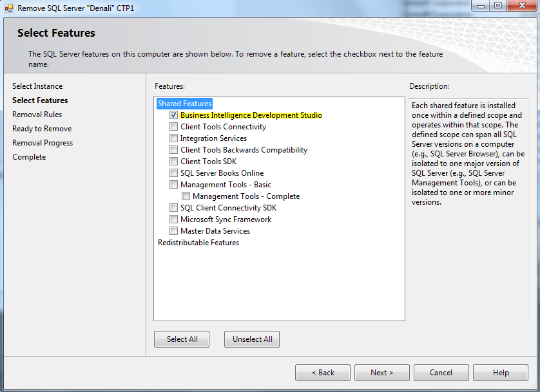Screen dimensions: 540x392
Task: Click the Complete step
Action: (x=29, y=157)
